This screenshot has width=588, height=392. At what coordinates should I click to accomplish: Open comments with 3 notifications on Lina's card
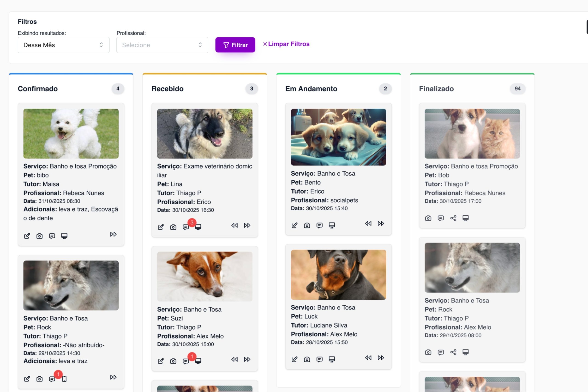click(x=186, y=227)
